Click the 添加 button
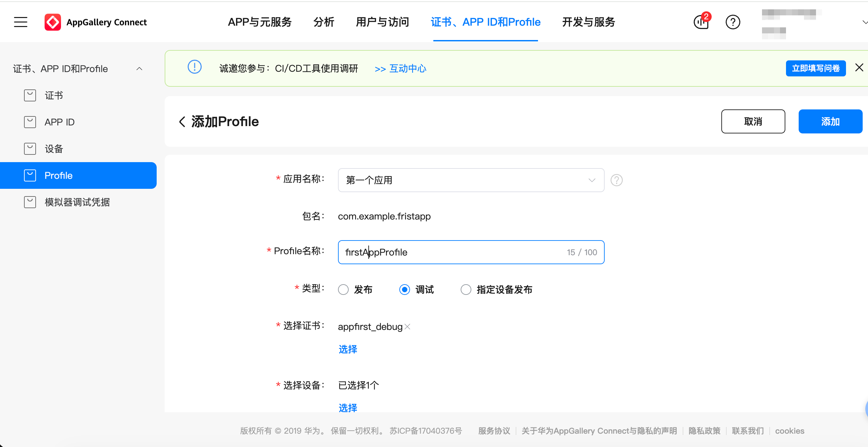The width and height of the screenshot is (868, 447). click(x=830, y=121)
